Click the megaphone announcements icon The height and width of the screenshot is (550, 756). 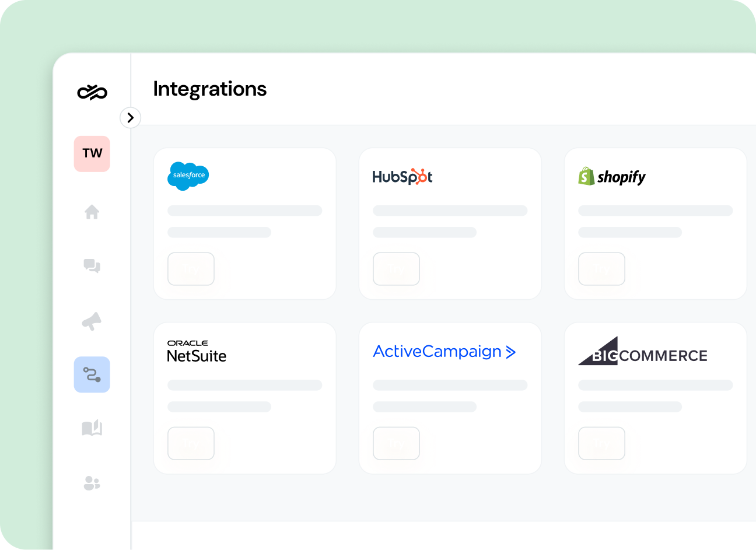point(92,321)
